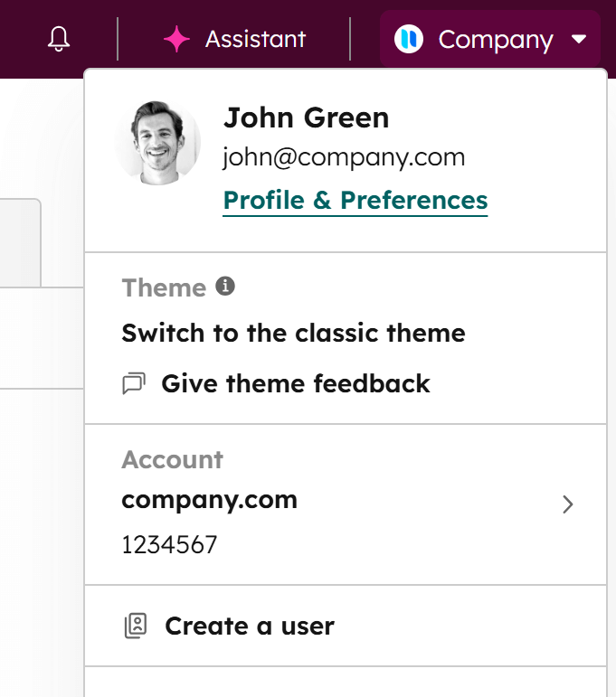This screenshot has height=697, width=616.
Task: Click the Company logo icon
Action: pyautogui.click(x=409, y=40)
